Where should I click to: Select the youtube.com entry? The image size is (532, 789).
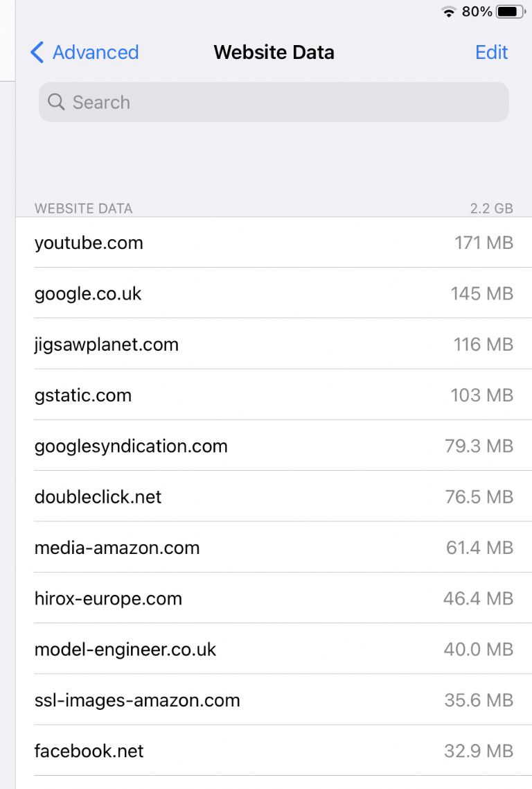click(274, 243)
